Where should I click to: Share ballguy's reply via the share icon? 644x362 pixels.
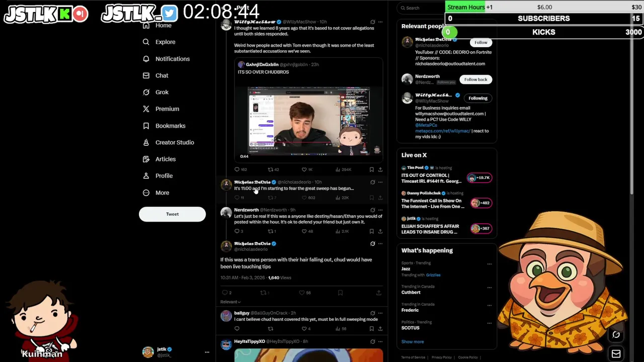tap(380, 329)
